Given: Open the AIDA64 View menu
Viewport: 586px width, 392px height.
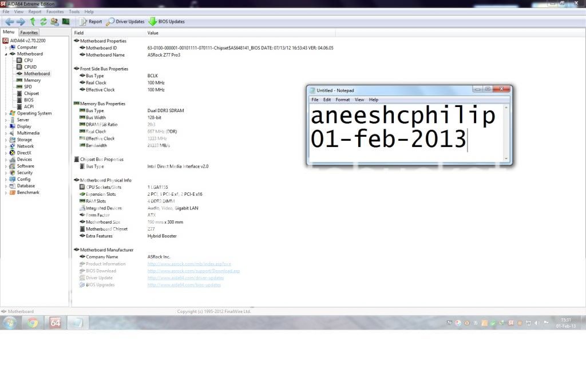Looking at the screenshot, I should point(19,11).
